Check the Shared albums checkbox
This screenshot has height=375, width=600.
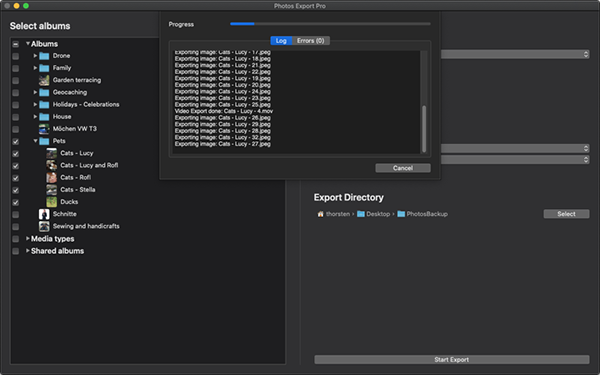[16, 251]
